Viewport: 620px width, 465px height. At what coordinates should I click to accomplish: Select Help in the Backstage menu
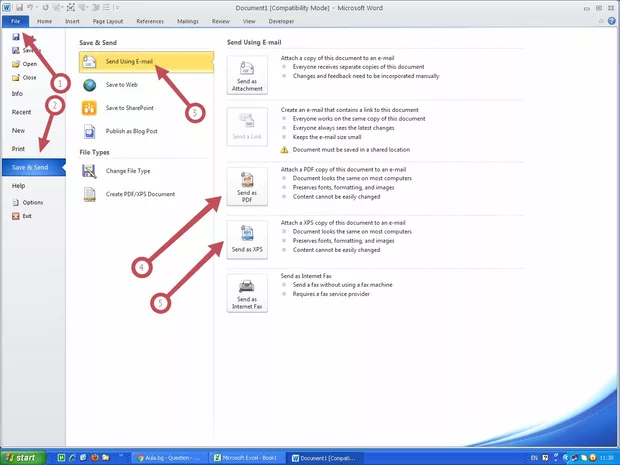(x=18, y=186)
